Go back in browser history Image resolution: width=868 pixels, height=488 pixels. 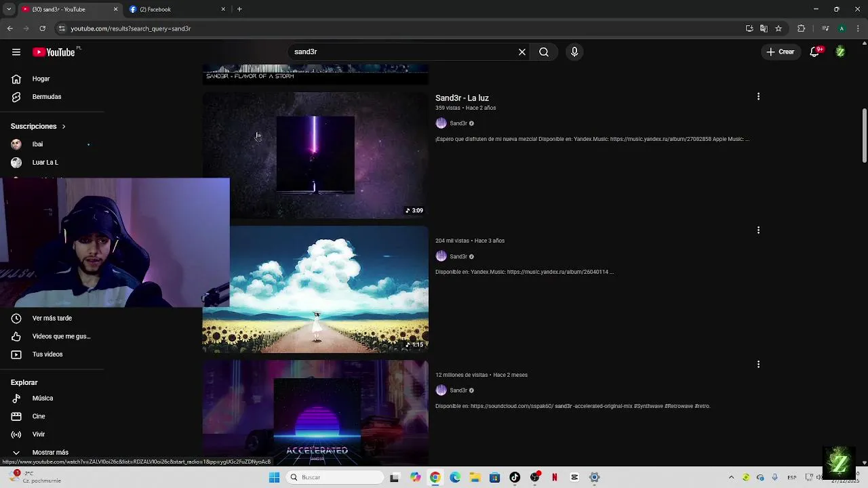(9, 28)
